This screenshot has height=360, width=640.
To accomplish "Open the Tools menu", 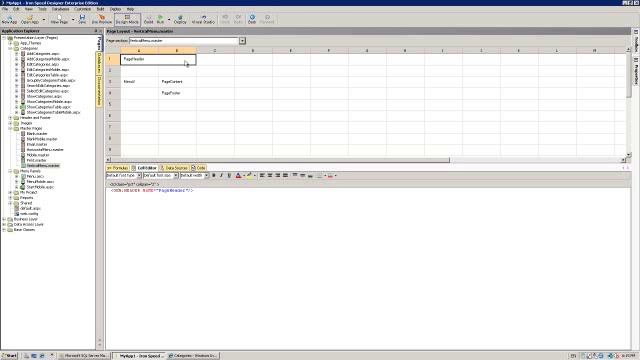I will [42, 9].
